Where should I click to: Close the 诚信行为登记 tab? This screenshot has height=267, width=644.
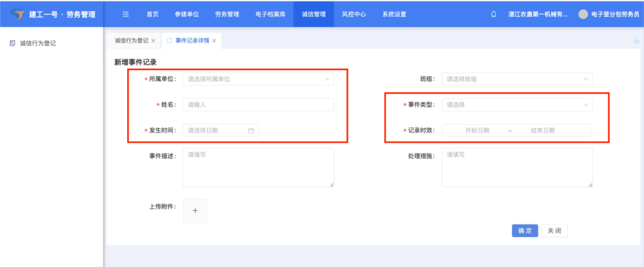tap(153, 41)
